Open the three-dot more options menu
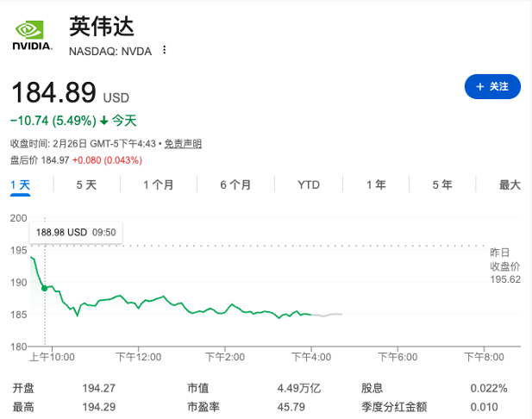532x419 pixels. 165,51
